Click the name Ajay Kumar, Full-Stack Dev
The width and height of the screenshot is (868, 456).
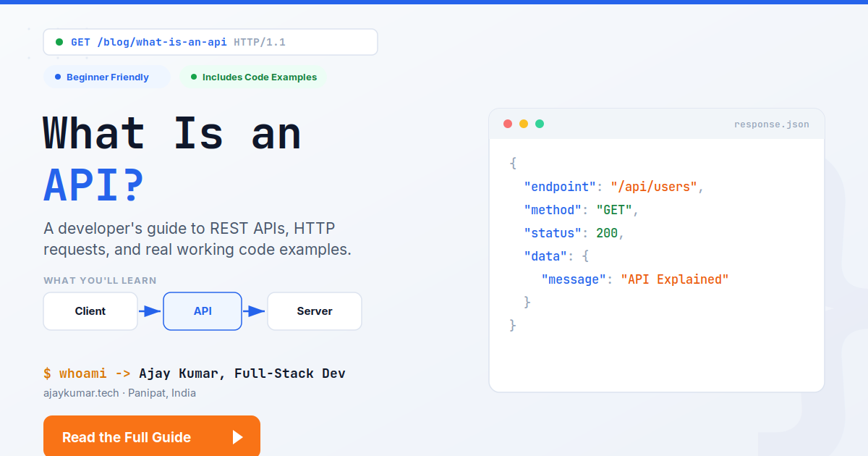pyautogui.click(x=242, y=373)
